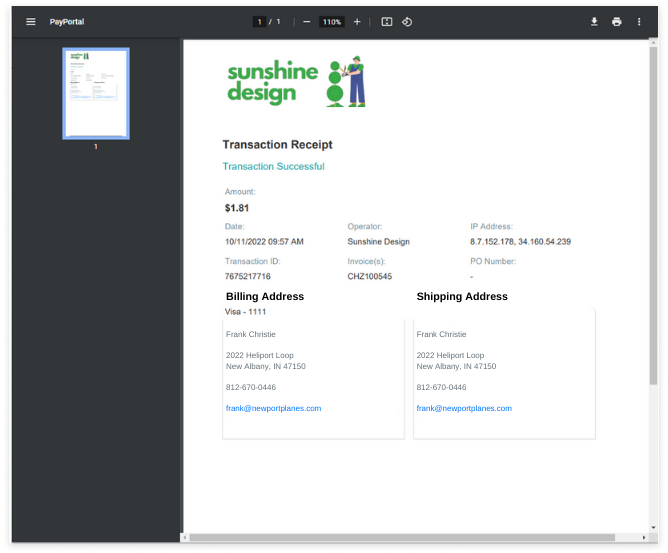Click the vertical scrollbar thumb
The height and width of the screenshot is (553, 668).
click(653, 215)
